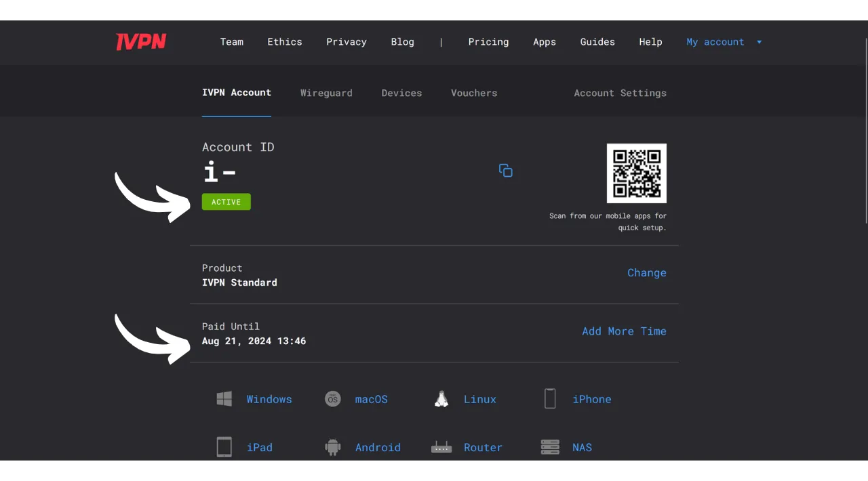Click the Aug 21, 2024 13:46 date text
Screen dimensions: 868x481
[x=254, y=341]
